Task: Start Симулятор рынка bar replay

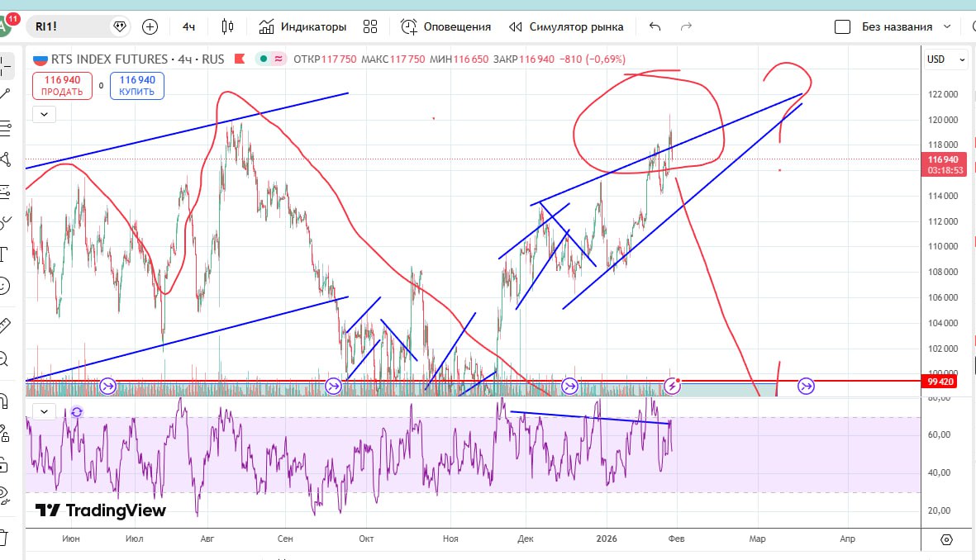Action: 566,26
